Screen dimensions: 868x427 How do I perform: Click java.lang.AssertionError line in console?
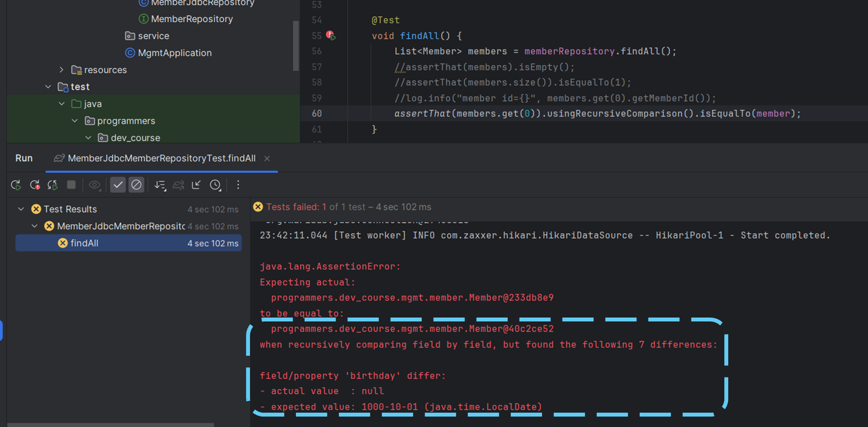tap(330, 266)
